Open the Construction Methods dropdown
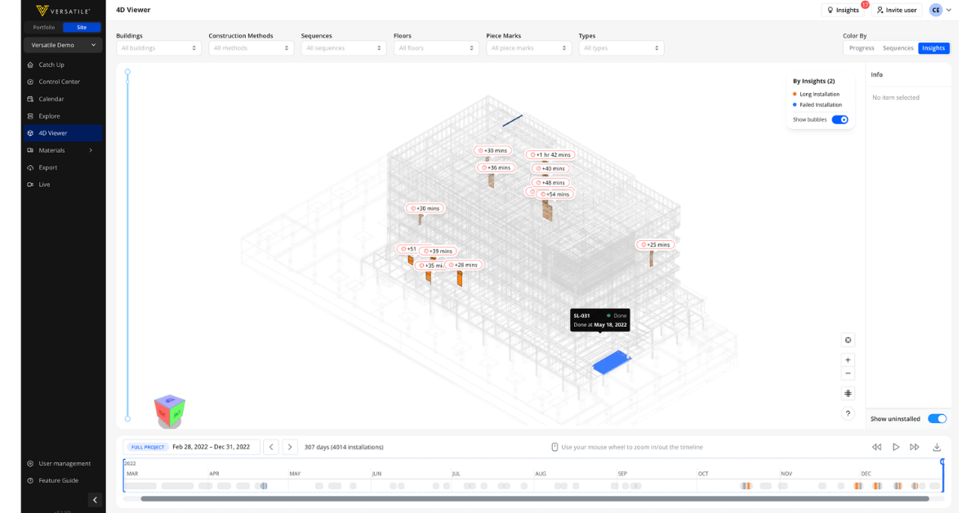 [x=252, y=48]
